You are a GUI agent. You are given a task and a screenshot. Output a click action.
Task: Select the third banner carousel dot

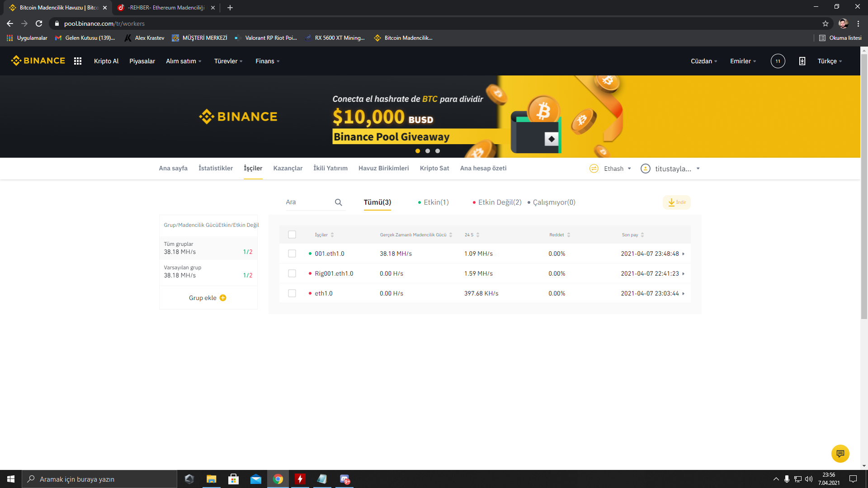[x=438, y=151]
